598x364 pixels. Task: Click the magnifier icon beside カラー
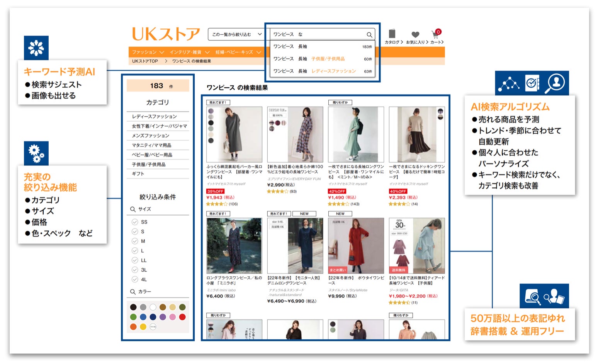(x=133, y=292)
